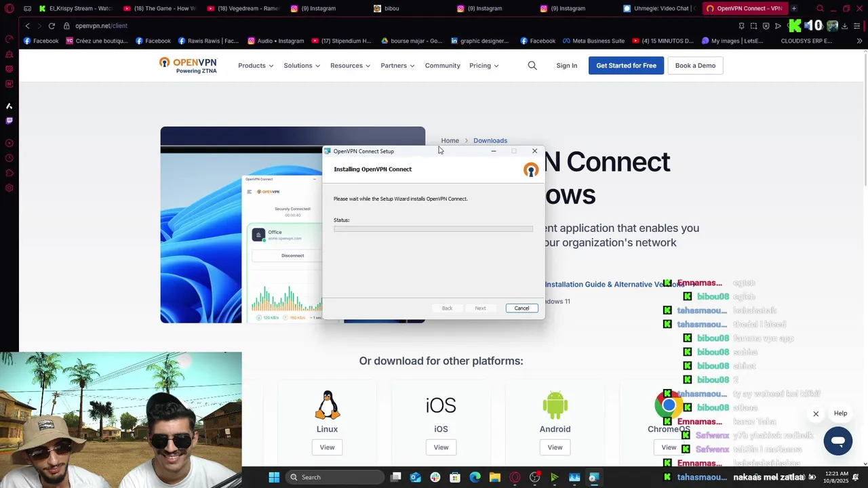
Task: Click the browser Forward arrow
Action: pyautogui.click(x=39, y=26)
